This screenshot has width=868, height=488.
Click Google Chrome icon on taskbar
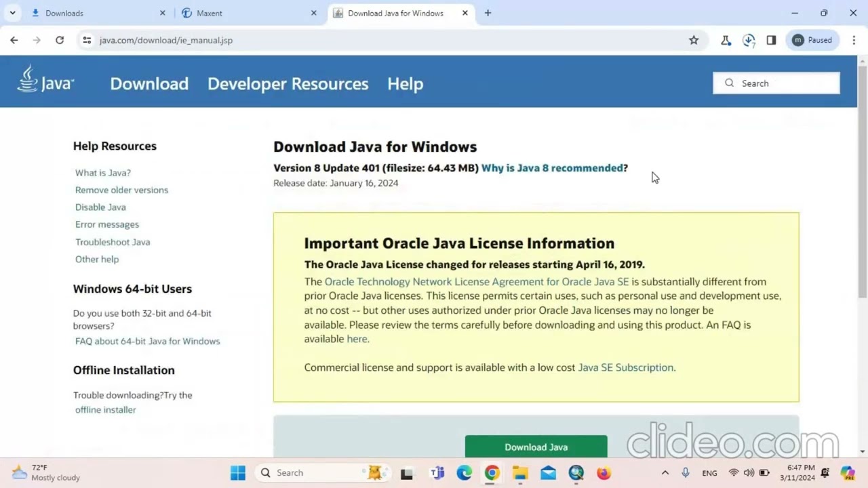(492, 473)
